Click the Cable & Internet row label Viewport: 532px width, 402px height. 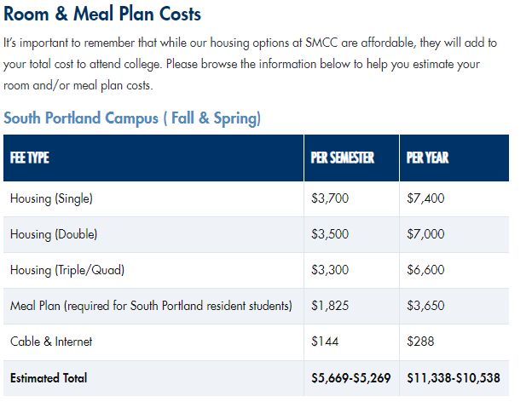pos(51,342)
